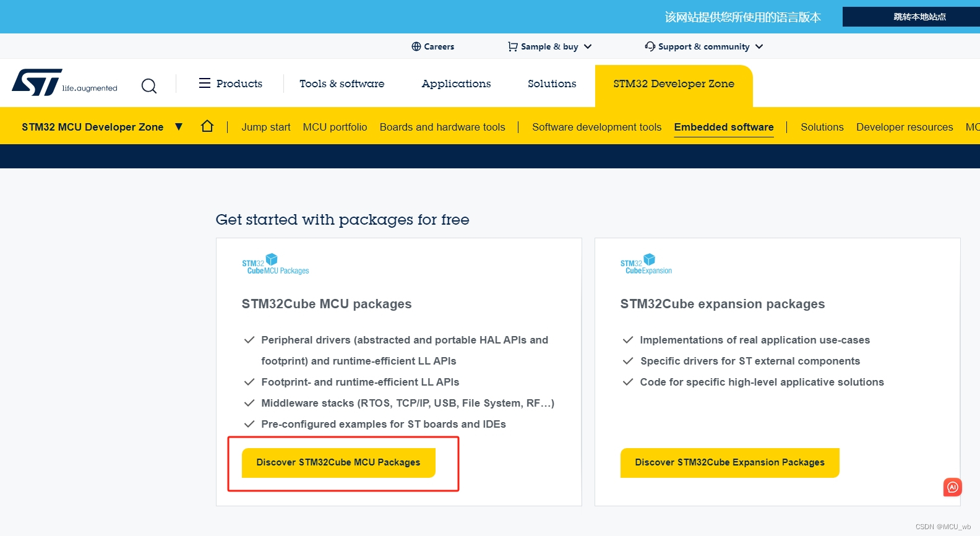The height and width of the screenshot is (536, 980).
Task: Open Solutions in yellow subnav
Action: click(x=822, y=127)
